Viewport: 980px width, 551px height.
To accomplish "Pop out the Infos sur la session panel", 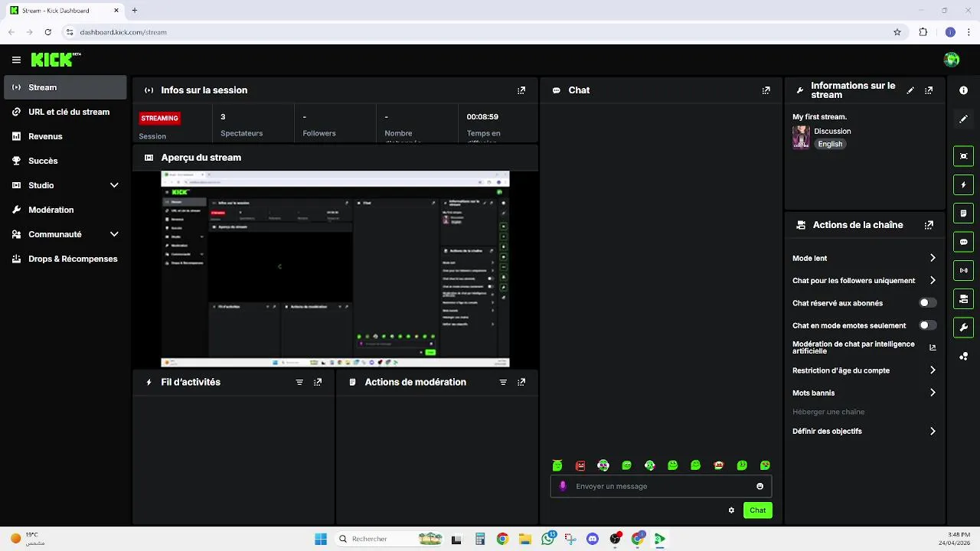I will pyautogui.click(x=521, y=90).
